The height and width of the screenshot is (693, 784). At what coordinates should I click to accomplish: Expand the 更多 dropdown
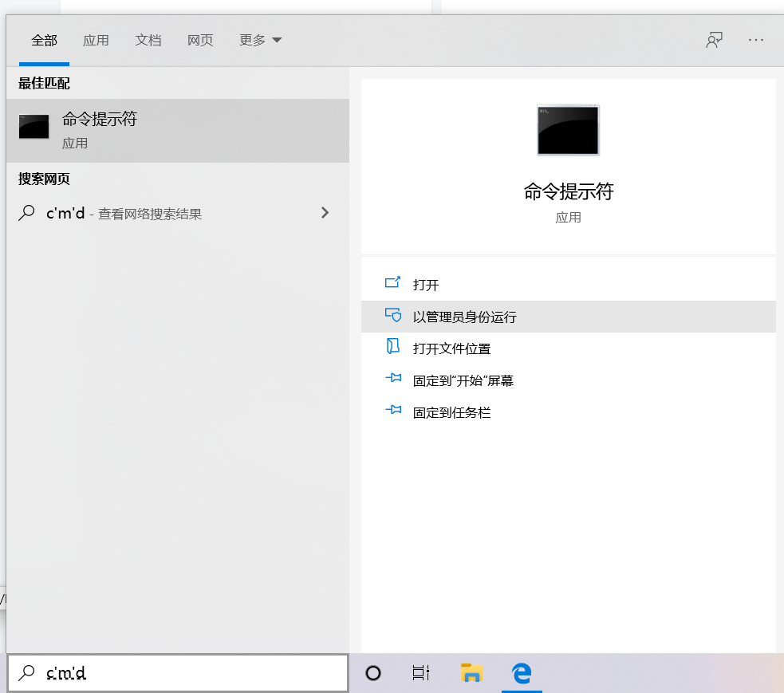tap(259, 40)
